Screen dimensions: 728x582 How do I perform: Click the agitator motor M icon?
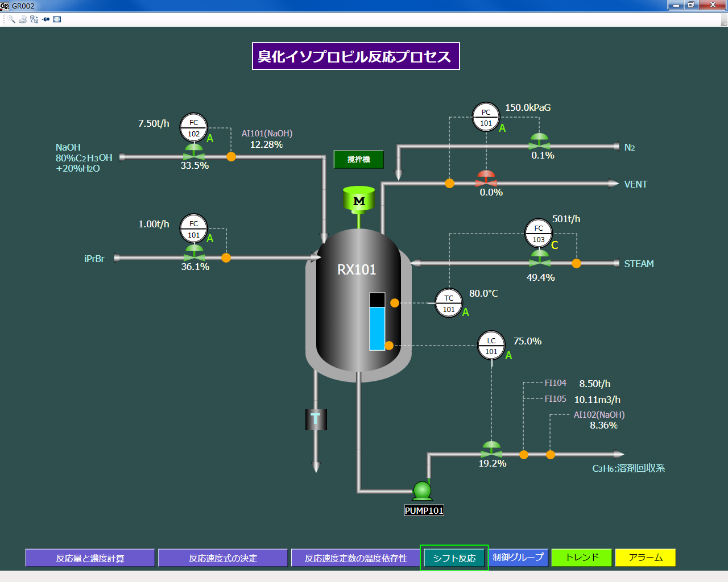coord(359,201)
